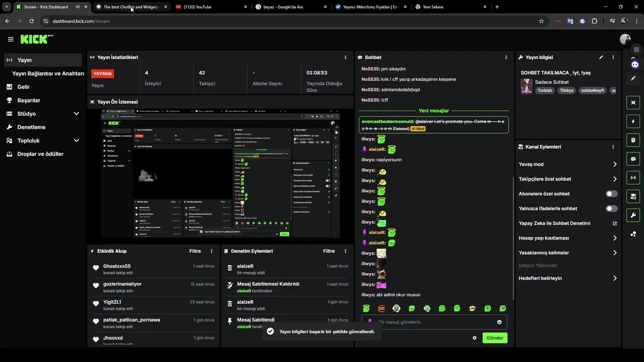
Task: Insert the red angry face emote
Action: coord(381,308)
